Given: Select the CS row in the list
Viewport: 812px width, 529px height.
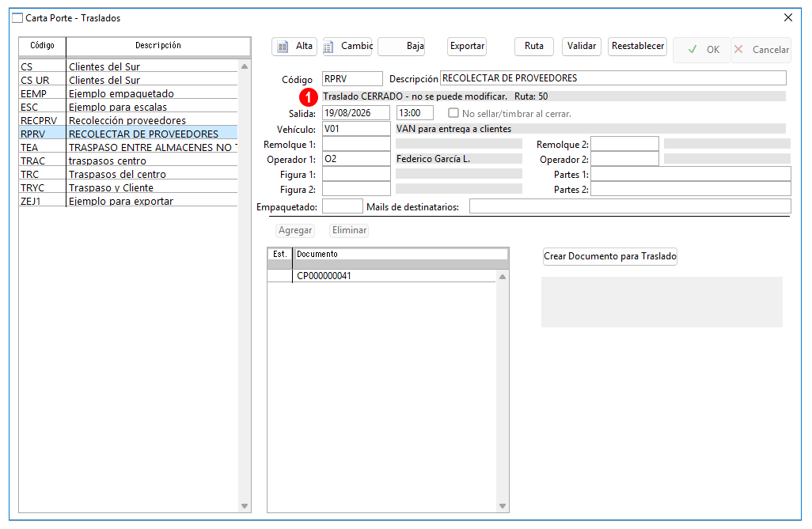Looking at the screenshot, I should click(x=128, y=66).
